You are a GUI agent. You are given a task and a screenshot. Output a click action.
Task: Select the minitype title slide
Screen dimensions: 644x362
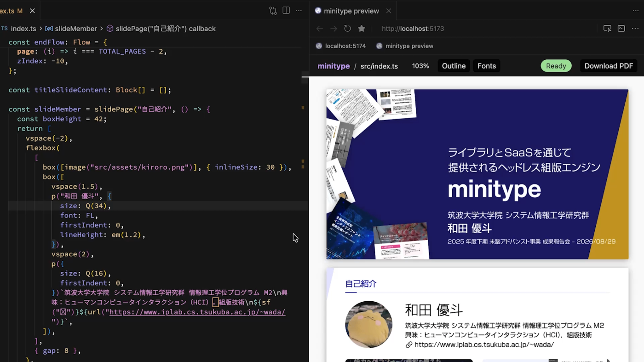tap(477, 174)
